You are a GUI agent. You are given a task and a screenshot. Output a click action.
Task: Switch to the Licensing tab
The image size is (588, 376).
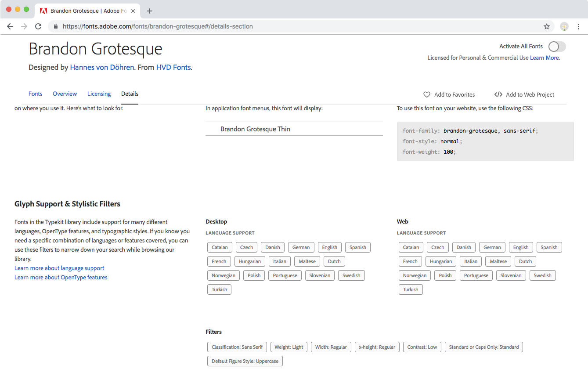pyautogui.click(x=99, y=94)
